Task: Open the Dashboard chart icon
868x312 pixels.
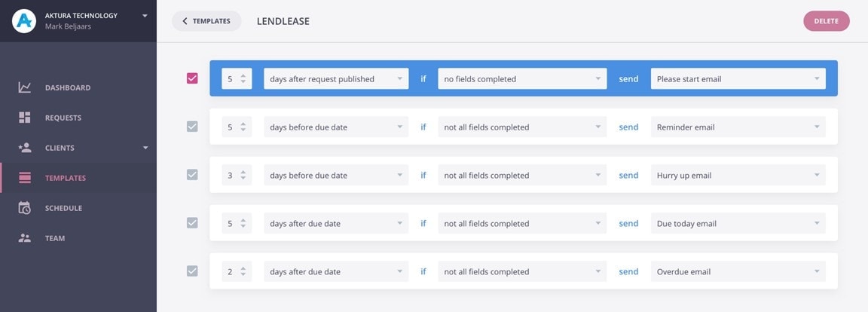Action: point(24,87)
